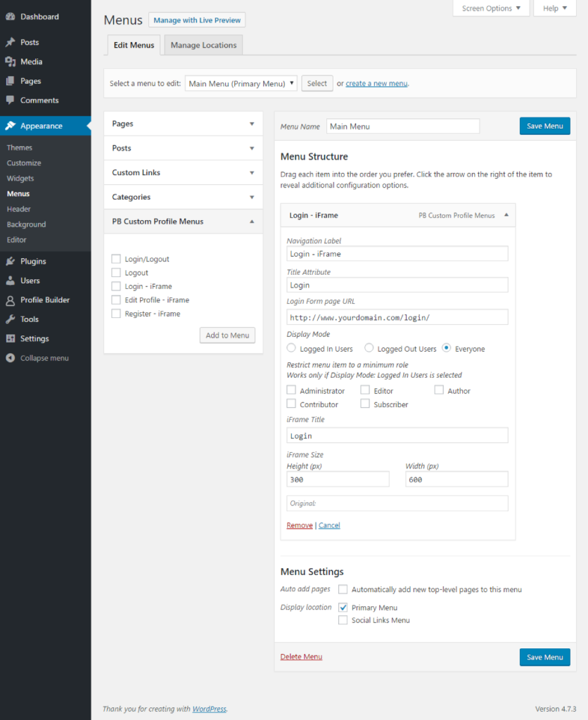Click the Posts pushpin icon
The height and width of the screenshot is (720, 588).
pyautogui.click(x=11, y=43)
